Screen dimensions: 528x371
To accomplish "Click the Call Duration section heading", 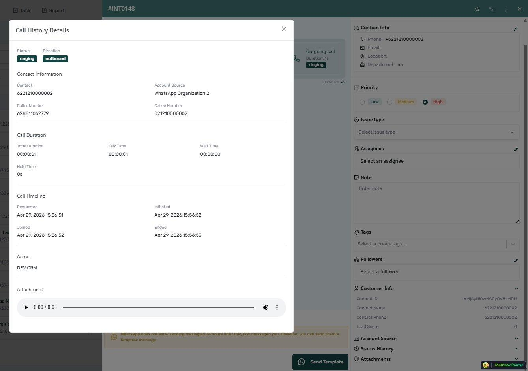I will (x=31, y=135).
